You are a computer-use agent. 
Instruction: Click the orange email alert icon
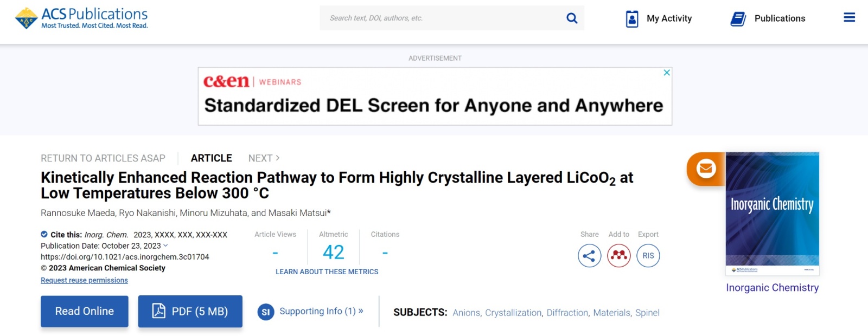click(x=706, y=169)
